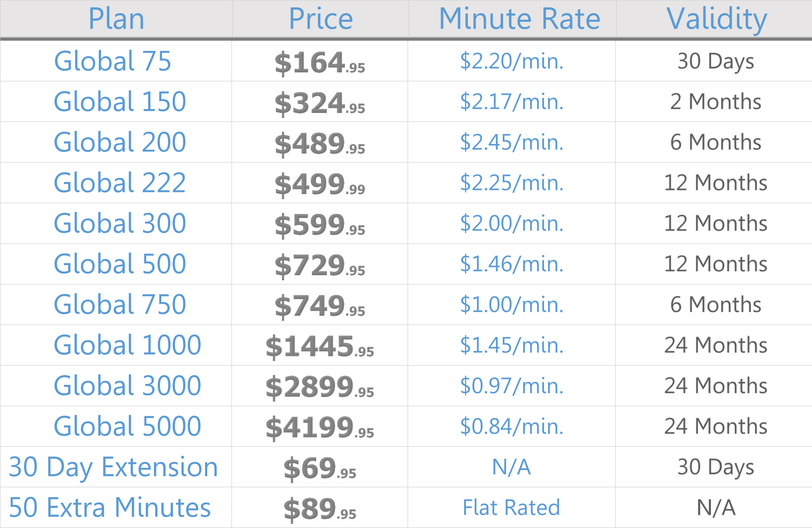
Task: Click the Flat Rated text
Action: (511, 508)
